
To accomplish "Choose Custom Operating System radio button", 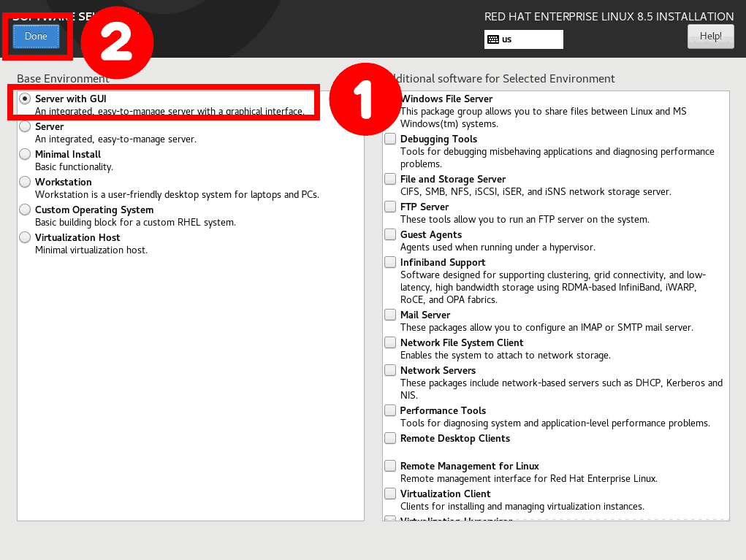I will click(25, 210).
